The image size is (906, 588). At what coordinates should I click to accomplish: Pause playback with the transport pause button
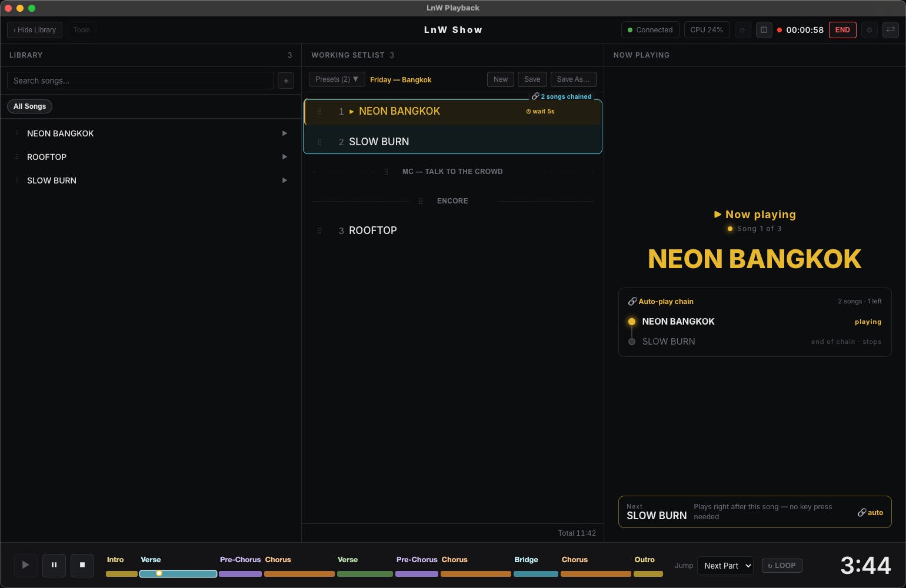coord(54,565)
